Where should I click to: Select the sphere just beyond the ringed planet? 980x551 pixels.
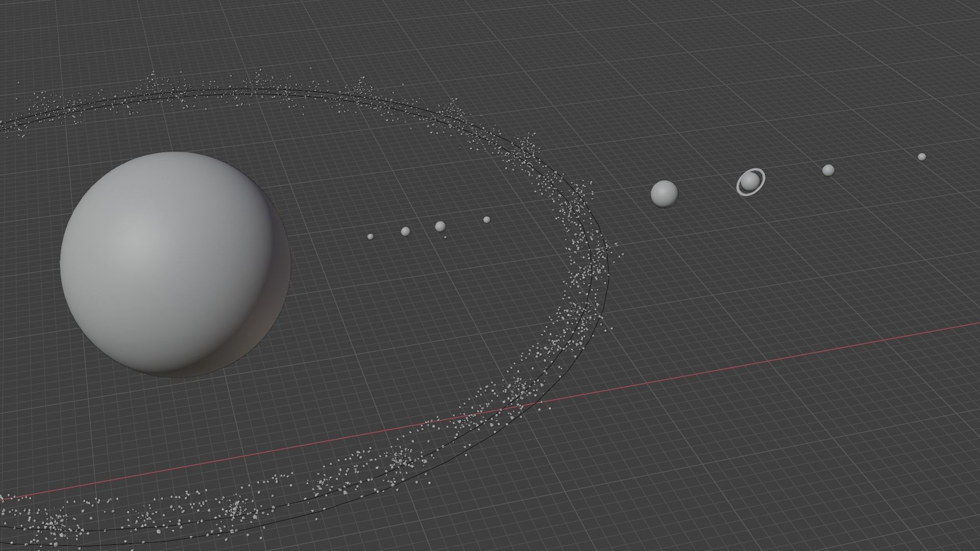point(828,170)
